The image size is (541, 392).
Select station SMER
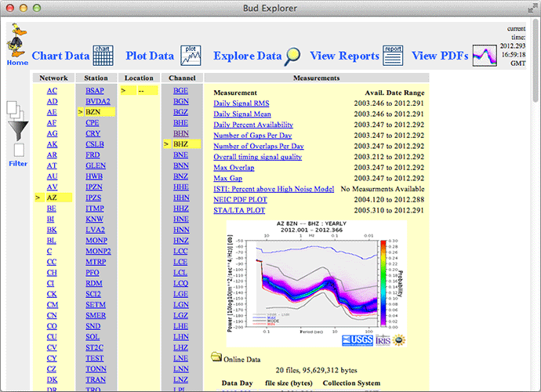[96, 315]
